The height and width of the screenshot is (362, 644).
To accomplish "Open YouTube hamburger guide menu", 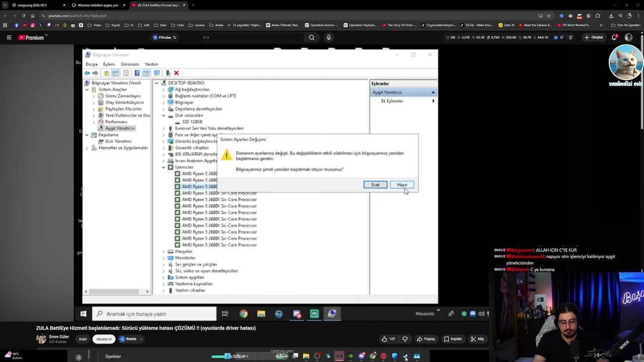I will pyautogui.click(x=9, y=37).
